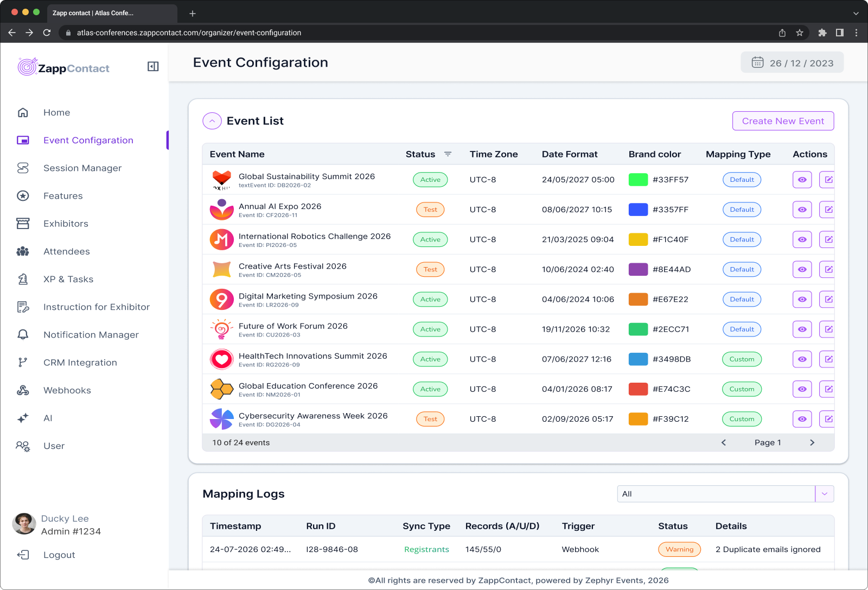868x590 pixels.
Task: Click the Webhooks icon
Action: pyautogui.click(x=23, y=390)
